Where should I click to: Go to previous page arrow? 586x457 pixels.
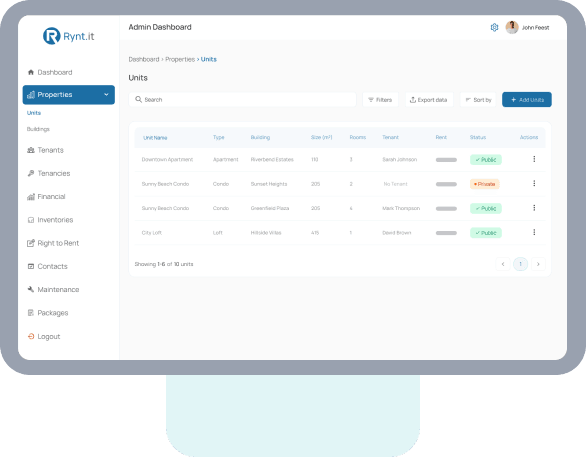pyautogui.click(x=503, y=264)
